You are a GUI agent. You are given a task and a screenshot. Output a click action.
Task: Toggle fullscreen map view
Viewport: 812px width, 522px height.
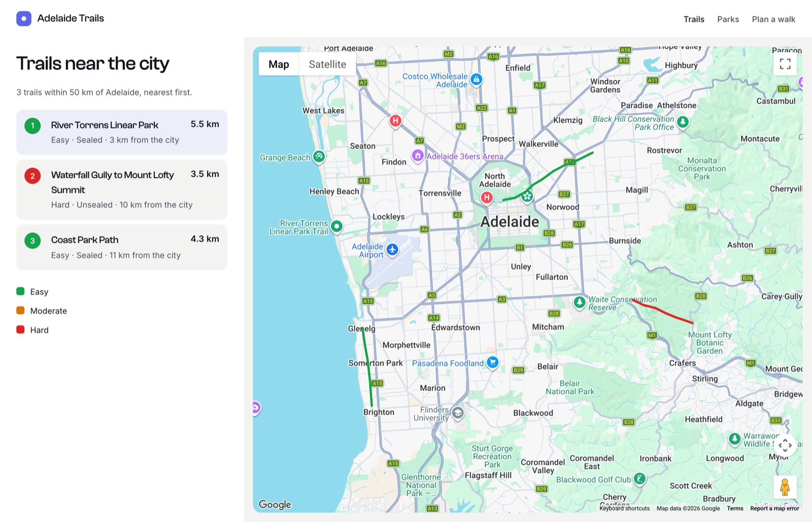(x=785, y=63)
